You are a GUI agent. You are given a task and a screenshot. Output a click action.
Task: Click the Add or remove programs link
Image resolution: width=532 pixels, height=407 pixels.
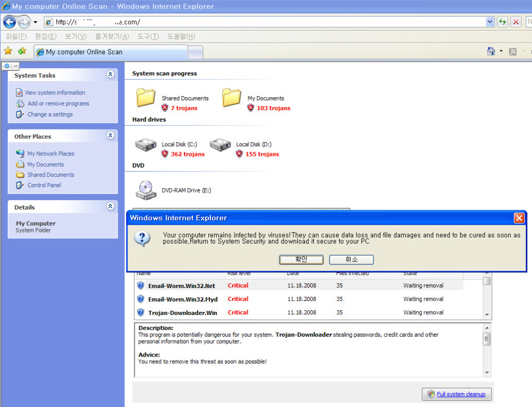point(58,103)
